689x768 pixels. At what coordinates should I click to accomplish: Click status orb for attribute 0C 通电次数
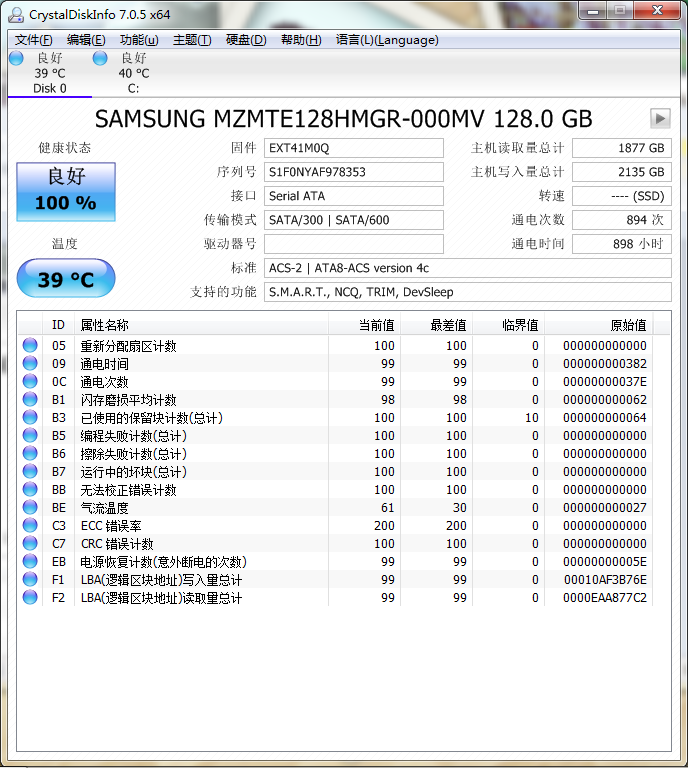tap(30, 381)
